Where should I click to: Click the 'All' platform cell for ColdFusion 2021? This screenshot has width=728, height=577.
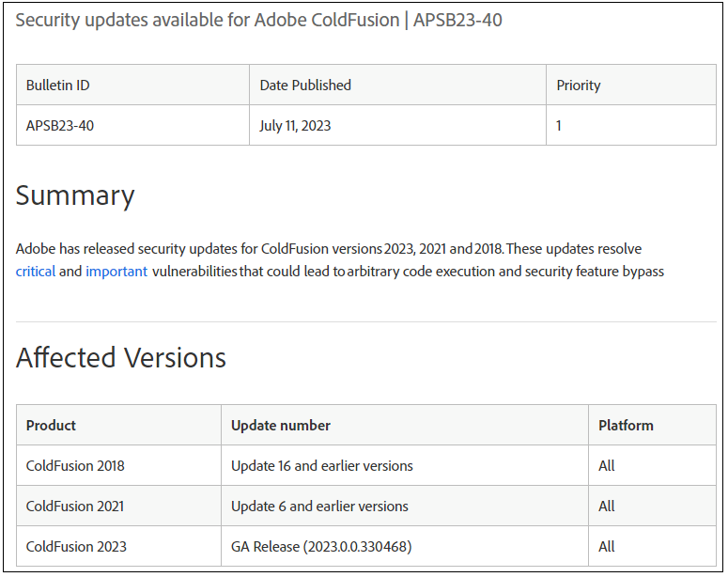(652, 506)
